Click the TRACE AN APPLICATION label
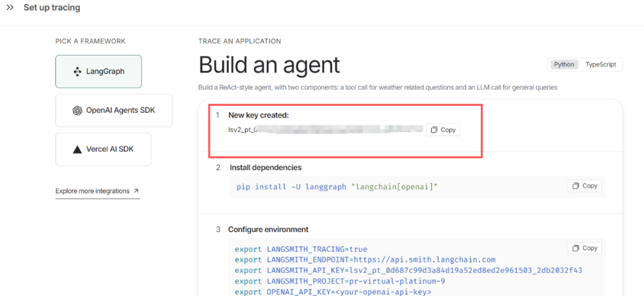644x296 pixels. click(240, 41)
